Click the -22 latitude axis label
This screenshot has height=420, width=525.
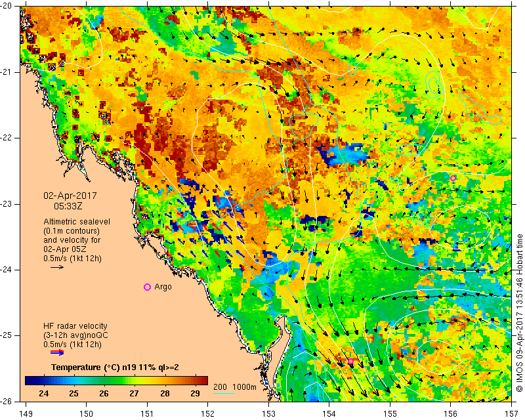tap(7, 138)
